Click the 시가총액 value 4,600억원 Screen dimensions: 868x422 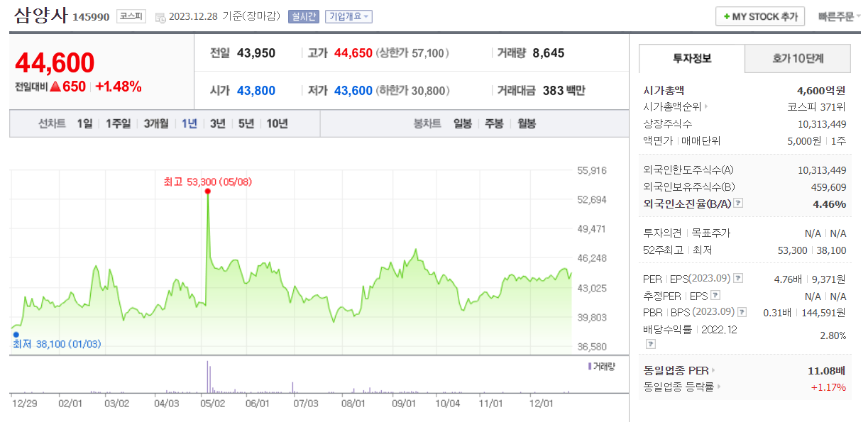[x=821, y=90]
